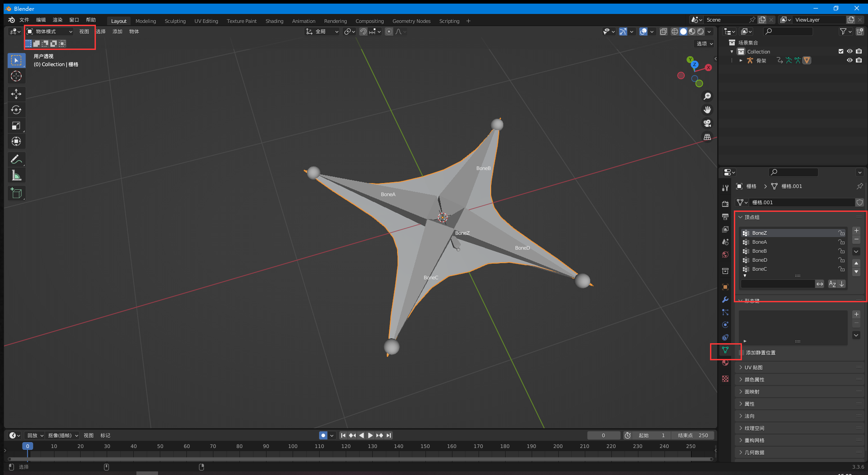
Task: Select solid viewport shading mode
Action: click(683, 31)
